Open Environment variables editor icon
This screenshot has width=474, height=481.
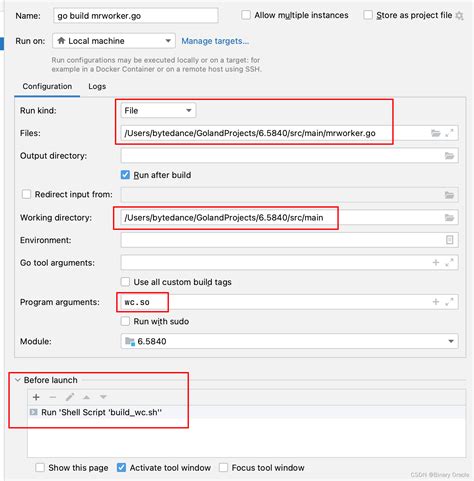coord(449,240)
